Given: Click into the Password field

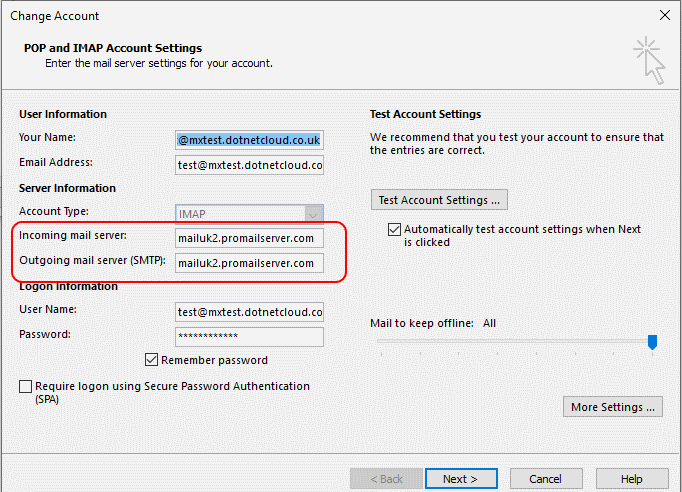Looking at the screenshot, I should 249,337.
